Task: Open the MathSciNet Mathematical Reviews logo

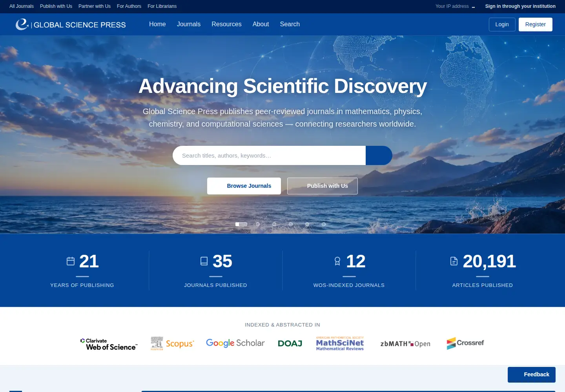Action: [340, 343]
